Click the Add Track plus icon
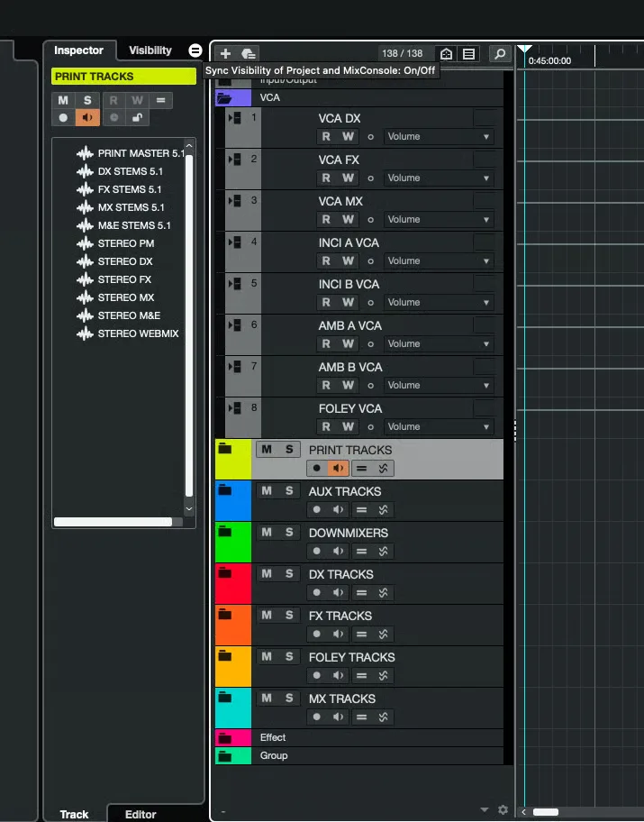The height and width of the screenshot is (822, 644). click(225, 53)
